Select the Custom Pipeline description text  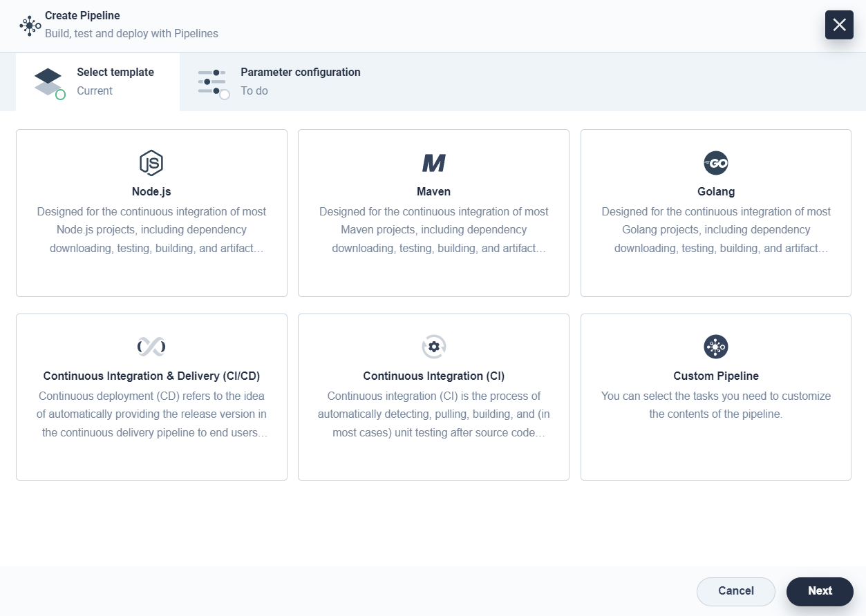[716, 405]
